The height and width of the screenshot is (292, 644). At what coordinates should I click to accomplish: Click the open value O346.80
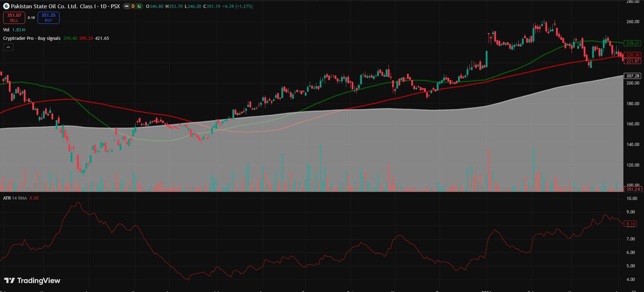[155, 6]
